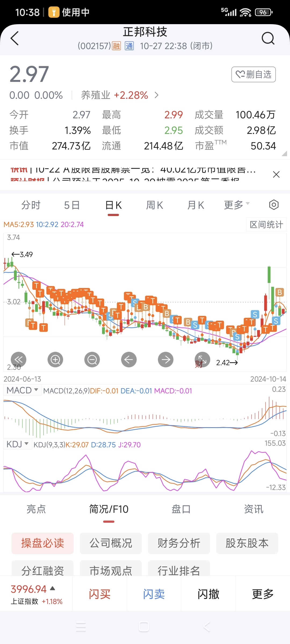This screenshot has height=644, width=290.
Task: Open the 资讯 tab
Action: [x=254, y=509]
